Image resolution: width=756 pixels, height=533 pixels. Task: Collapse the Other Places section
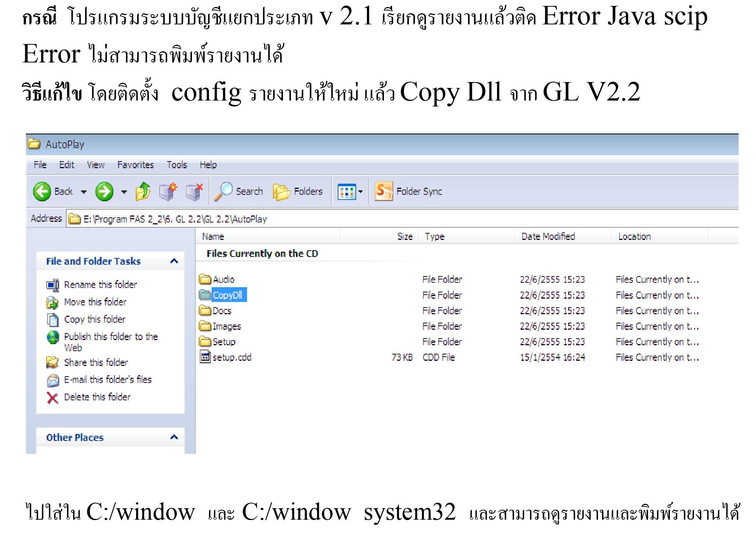click(x=174, y=437)
